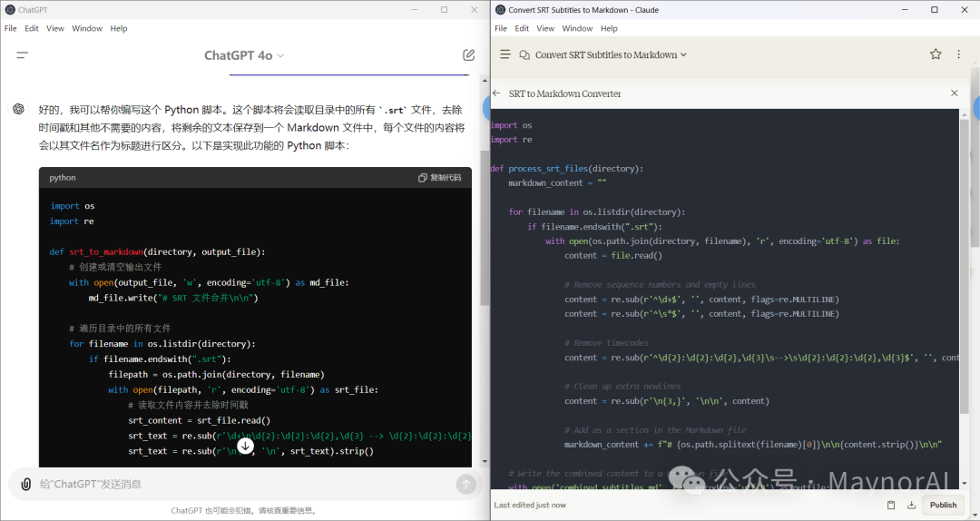Open Claude's three-dot options menu

point(958,54)
